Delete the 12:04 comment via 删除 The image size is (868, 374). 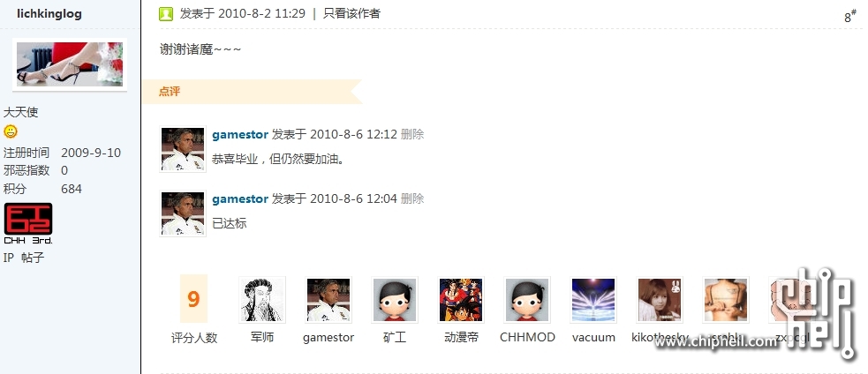click(x=412, y=198)
